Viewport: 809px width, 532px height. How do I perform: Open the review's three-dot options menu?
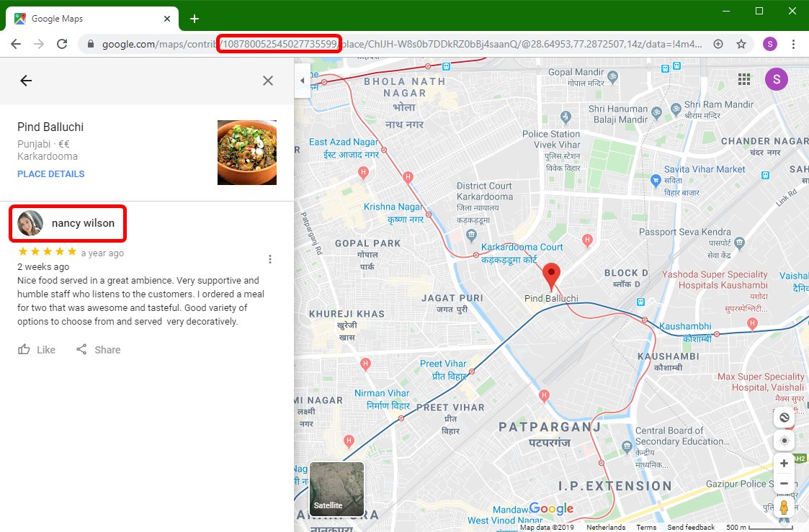pos(270,258)
